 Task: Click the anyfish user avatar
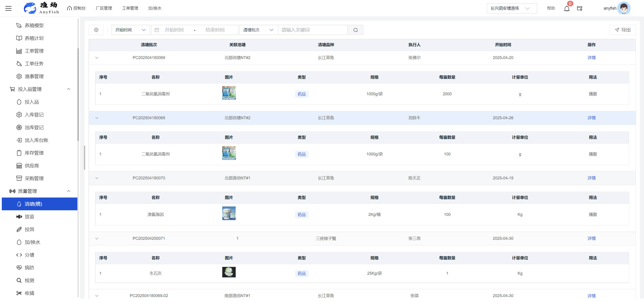[623, 8]
